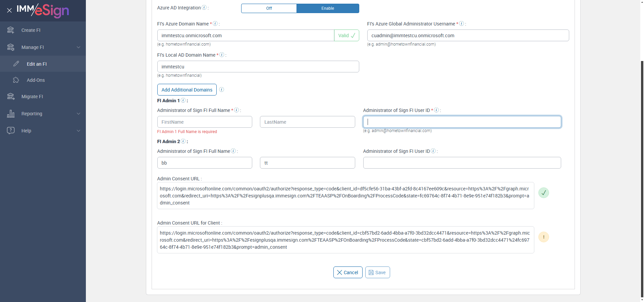Click the FI Admin 1 FirstName field
Screen dimensions: 644x302
click(205, 122)
